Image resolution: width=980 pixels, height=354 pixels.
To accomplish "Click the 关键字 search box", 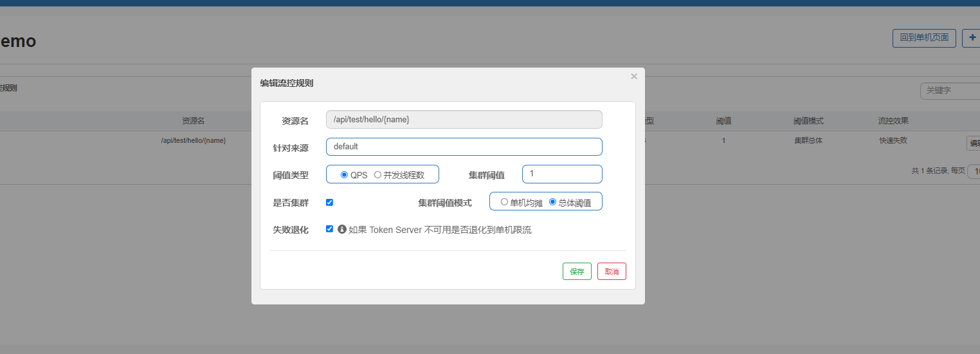I will point(950,91).
